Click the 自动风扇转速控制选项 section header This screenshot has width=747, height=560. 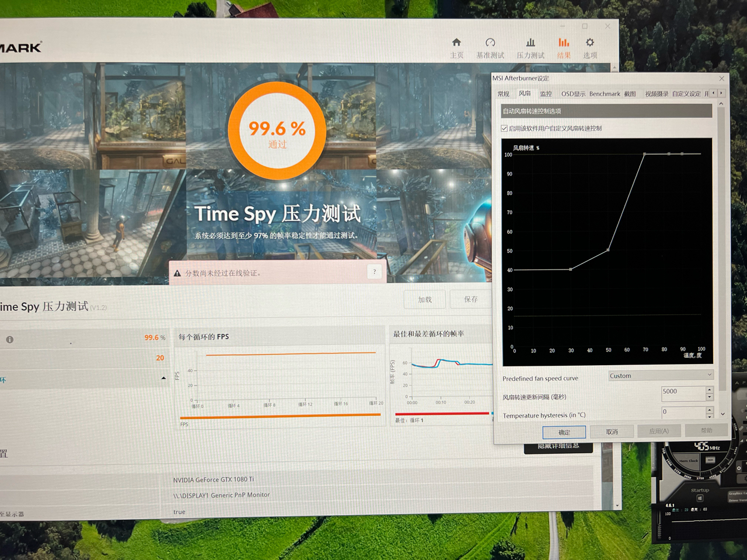click(606, 111)
